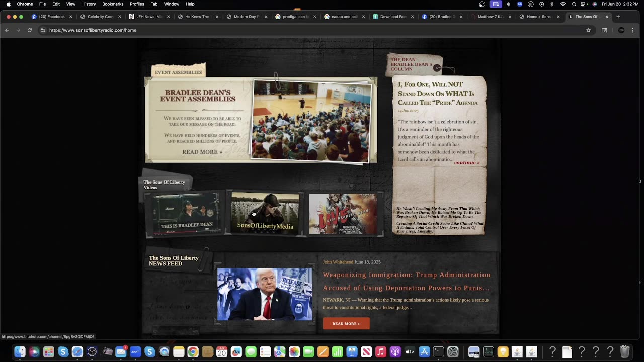Open the Trash from the Dock
The height and width of the screenshot is (362, 644).
pyautogui.click(x=625, y=352)
